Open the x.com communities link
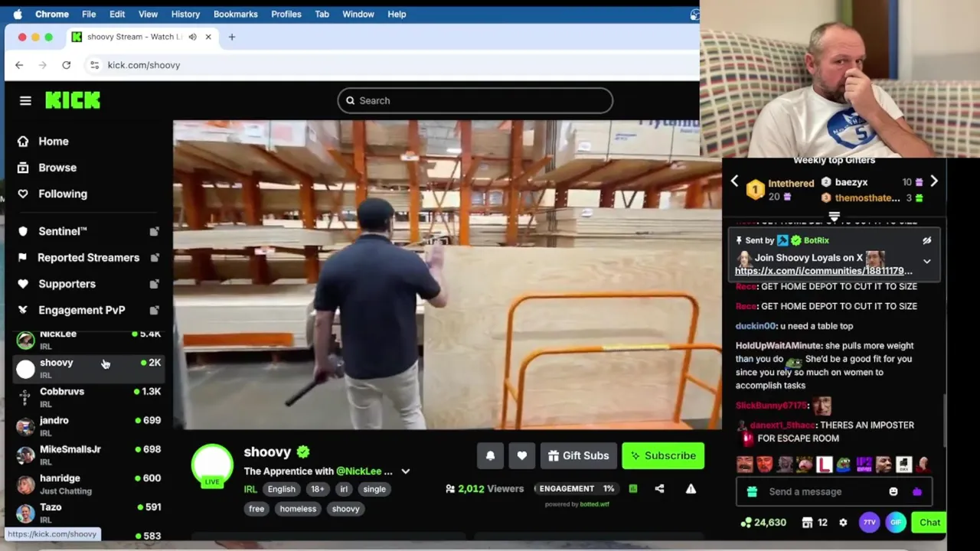The width and height of the screenshot is (980, 551). click(823, 271)
